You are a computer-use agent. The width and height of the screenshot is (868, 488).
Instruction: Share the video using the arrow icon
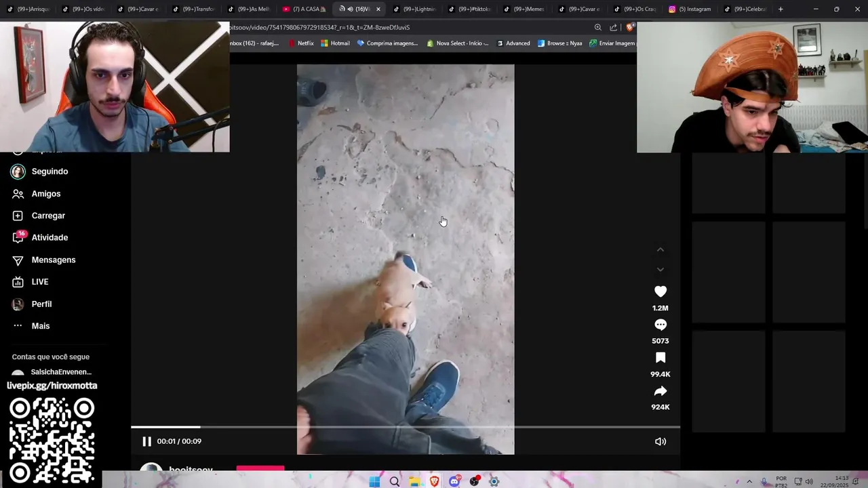tap(660, 391)
